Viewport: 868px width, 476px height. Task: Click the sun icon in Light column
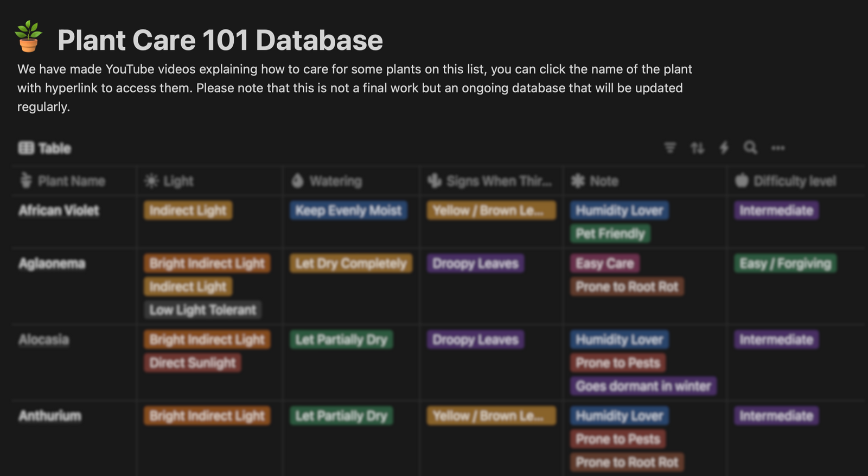[x=151, y=181]
